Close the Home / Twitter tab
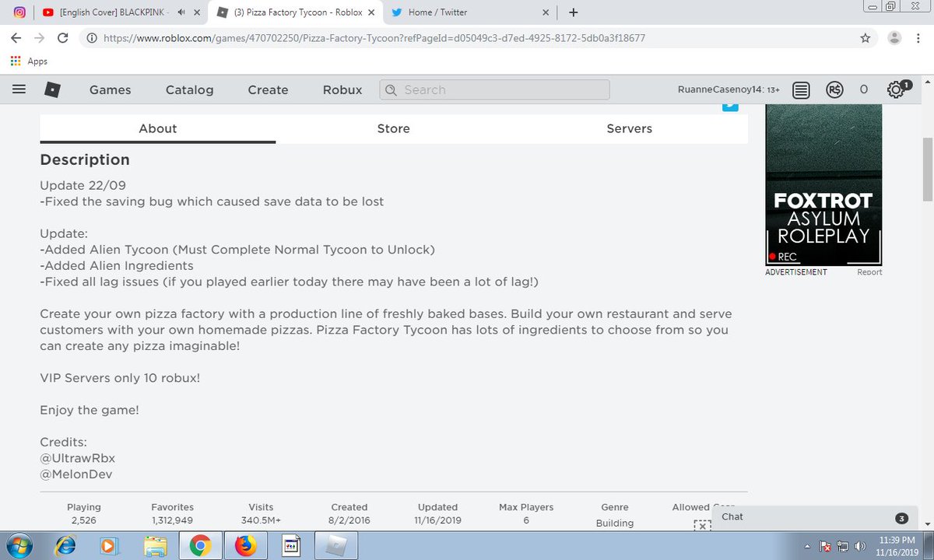The height and width of the screenshot is (560, 934). coord(545,12)
